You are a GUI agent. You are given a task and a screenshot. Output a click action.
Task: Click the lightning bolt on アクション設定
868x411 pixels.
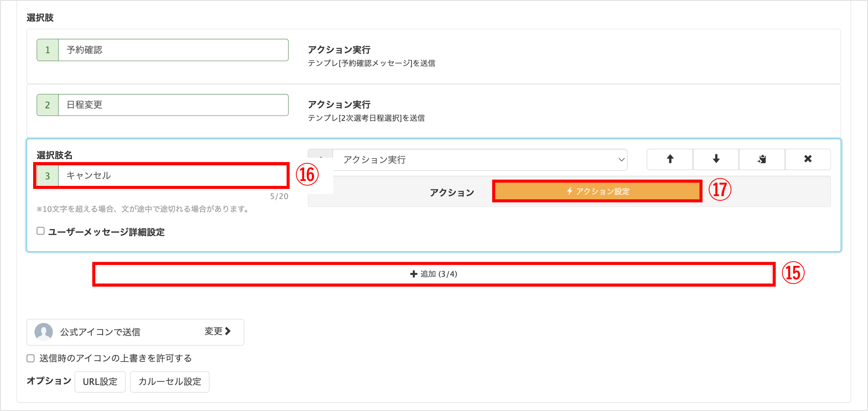pyautogui.click(x=570, y=191)
